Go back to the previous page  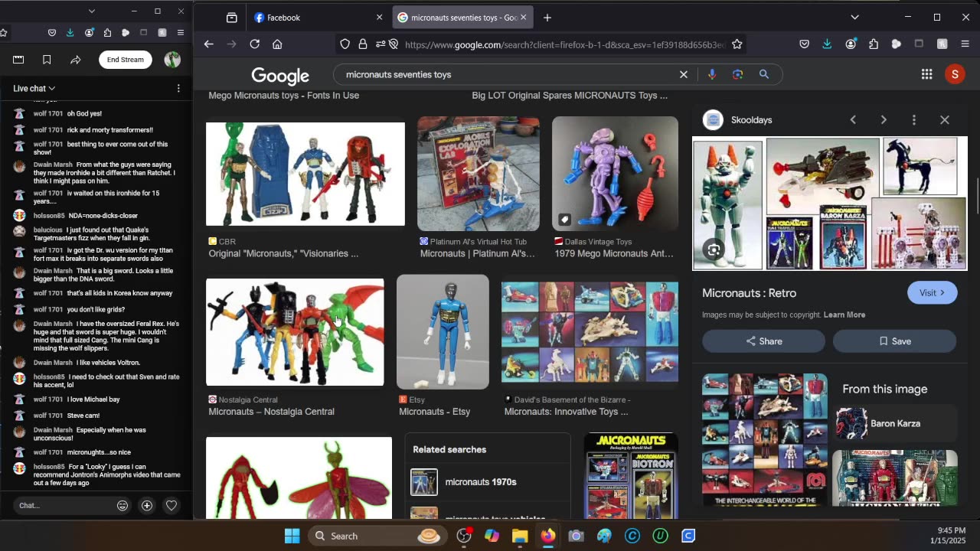(208, 44)
